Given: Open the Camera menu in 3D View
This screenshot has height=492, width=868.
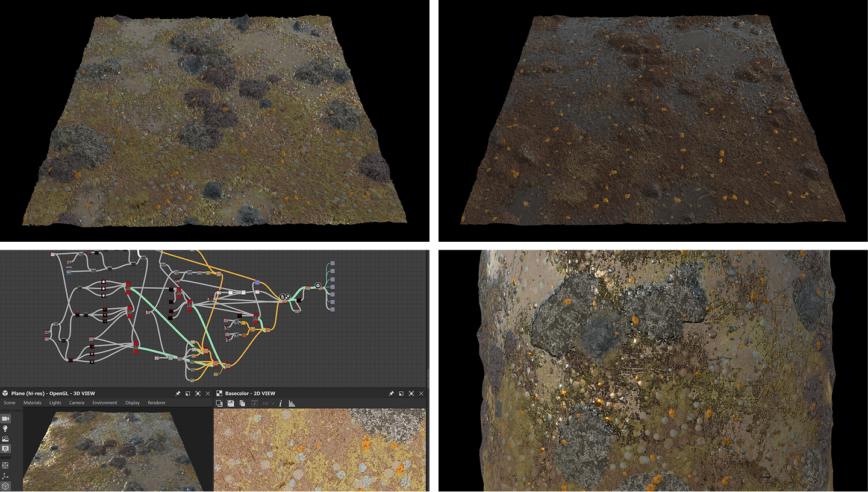Looking at the screenshot, I should [76, 403].
